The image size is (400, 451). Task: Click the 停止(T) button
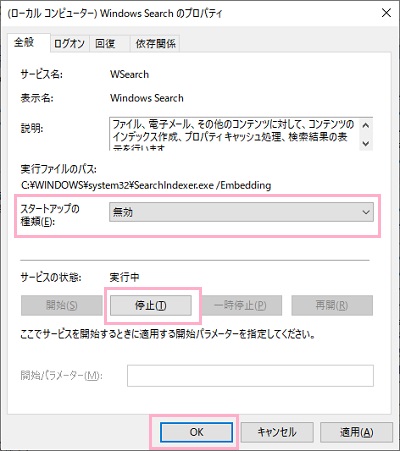pos(151,305)
